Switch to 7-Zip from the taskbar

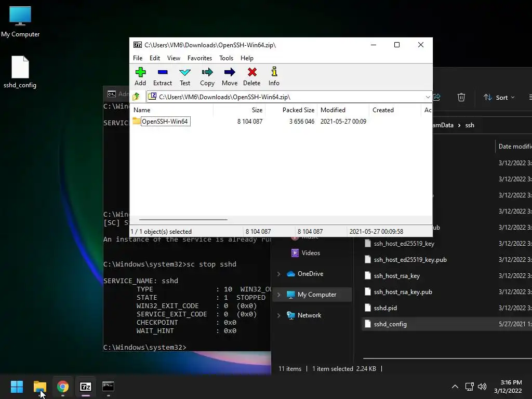point(86,387)
